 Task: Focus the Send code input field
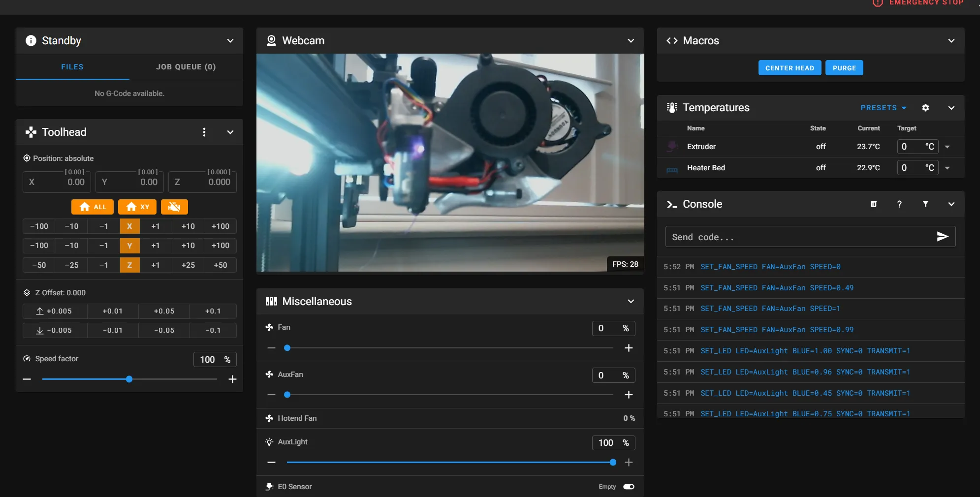pyautogui.click(x=797, y=237)
